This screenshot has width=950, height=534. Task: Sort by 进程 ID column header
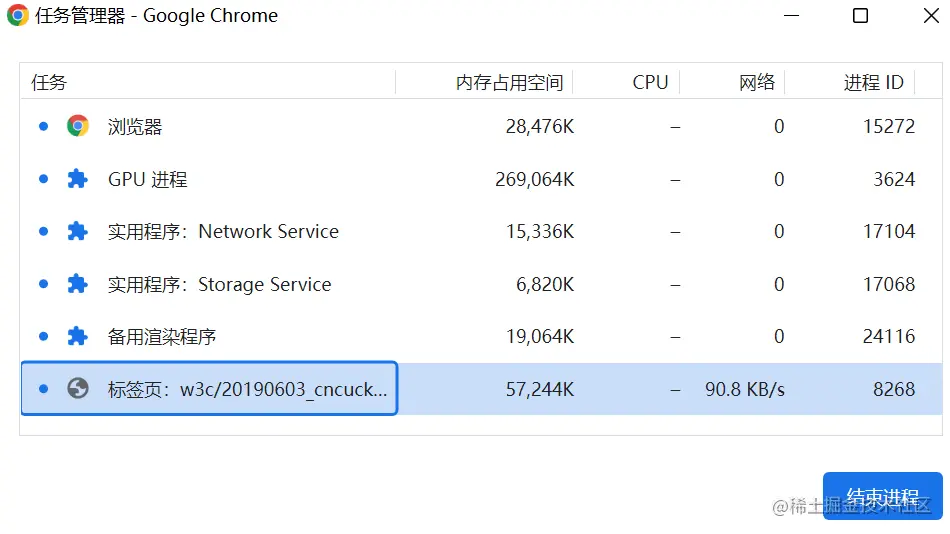click(x=873, y=82)
